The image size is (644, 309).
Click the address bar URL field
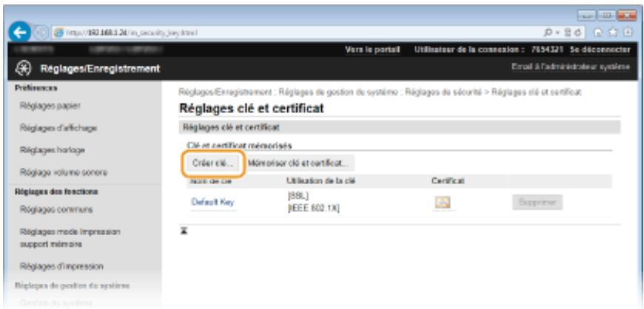click(x=295, y=33)
